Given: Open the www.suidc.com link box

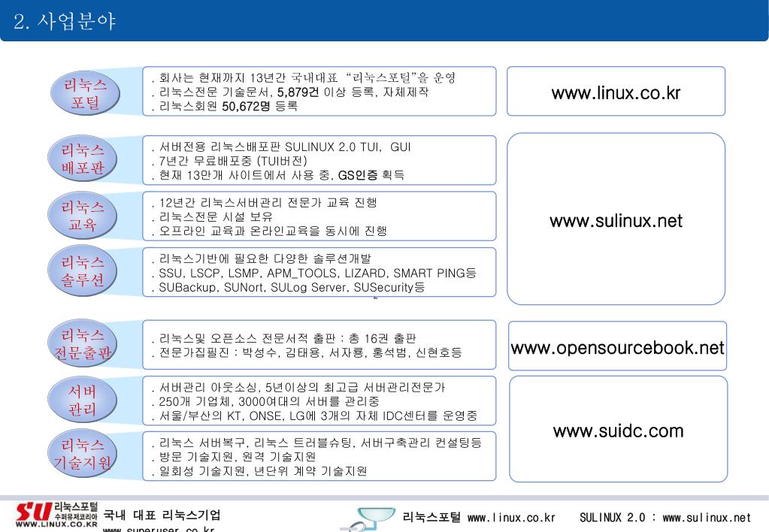Looking at the screenshot, I should pos(619,429).
